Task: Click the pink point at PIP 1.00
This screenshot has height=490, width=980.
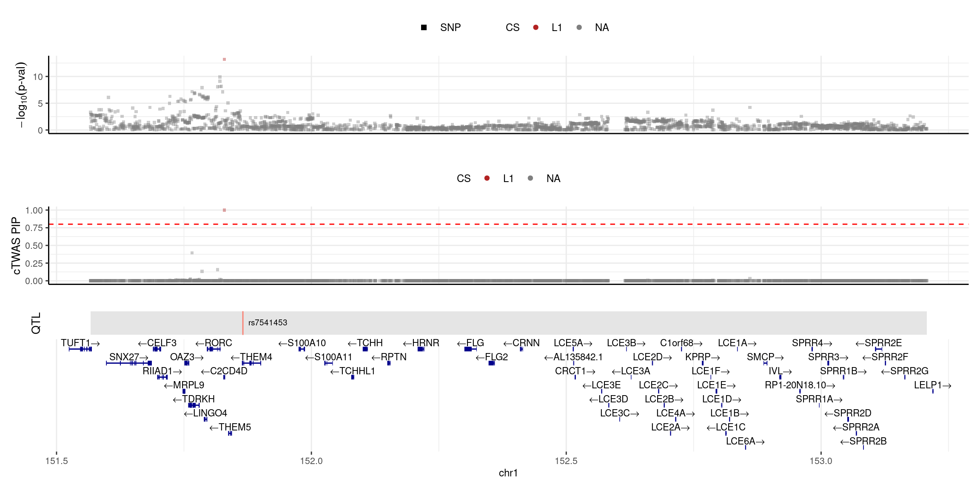Action: point(224,210)
